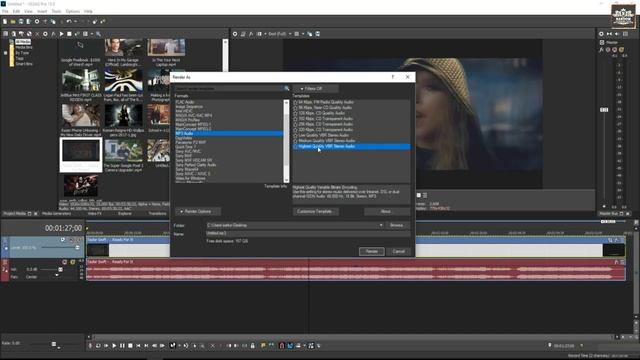Click the About button in Render As

(x=386, y=211)
